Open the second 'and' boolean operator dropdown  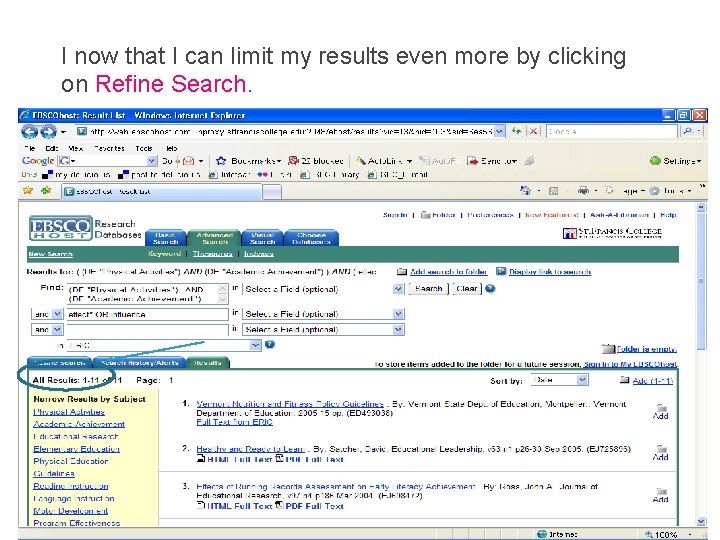click(x=57, y=330)
